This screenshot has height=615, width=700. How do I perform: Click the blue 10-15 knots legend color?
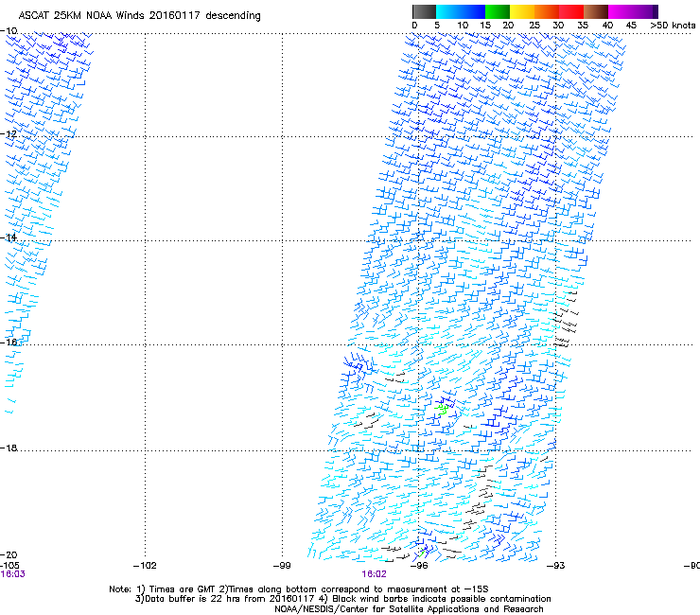(473, 11)
